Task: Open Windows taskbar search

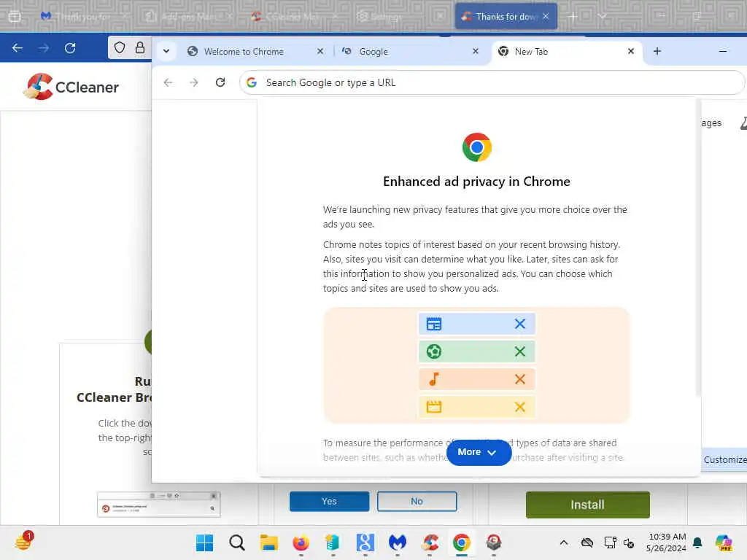Action: pos(237,542)
